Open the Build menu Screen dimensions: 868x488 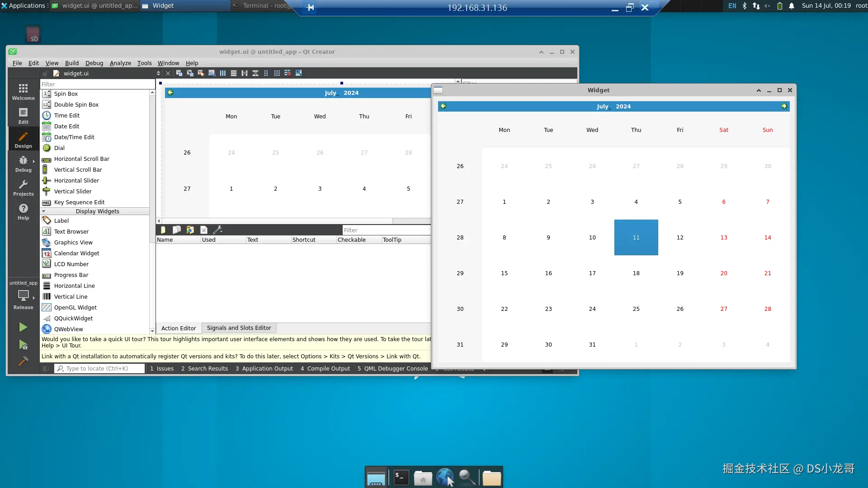(x=71, y=63)
